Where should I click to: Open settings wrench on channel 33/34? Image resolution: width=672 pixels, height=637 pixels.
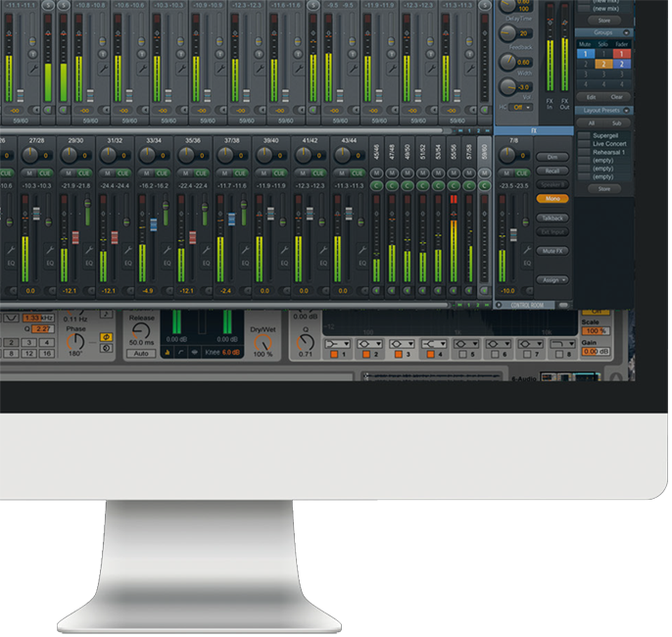[x=168, y=249]
